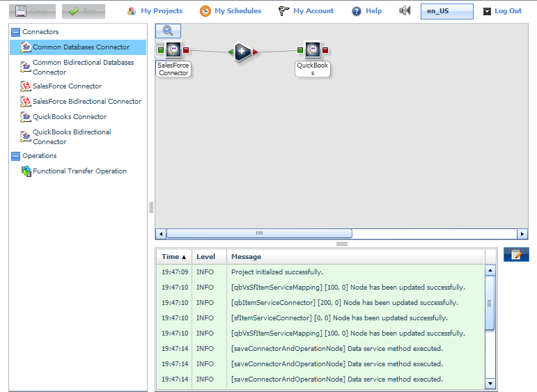Click the Functional Transfer Operation icon
This screenshot has height=392, width=537.
tap(26, 171)
